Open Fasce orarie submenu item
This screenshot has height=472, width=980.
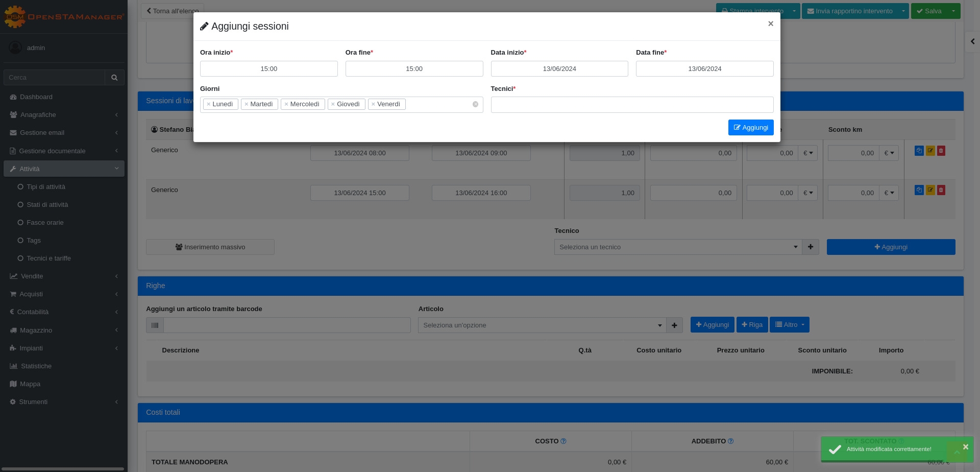[45, 223]
